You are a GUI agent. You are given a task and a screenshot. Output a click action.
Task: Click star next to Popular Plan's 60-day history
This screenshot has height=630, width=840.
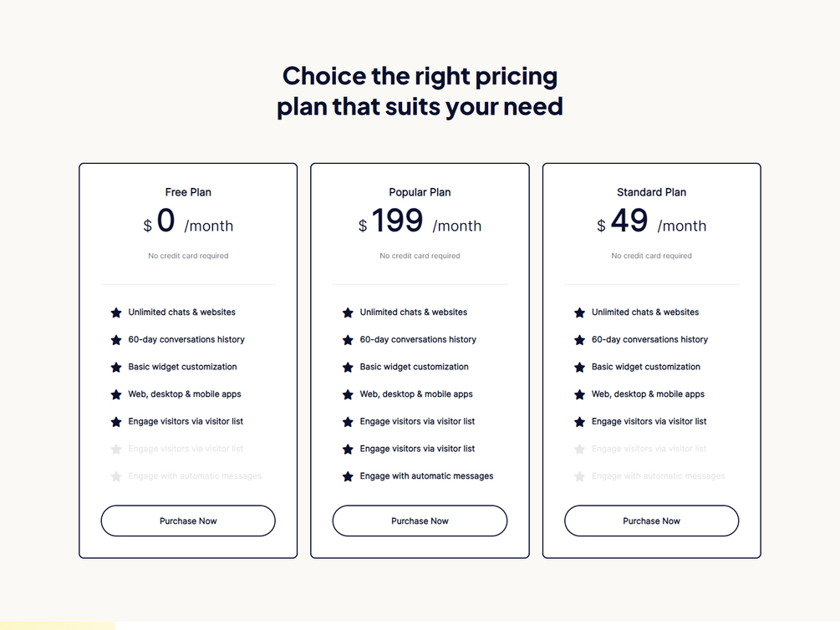pyautogui.click(x=348, y=340)
